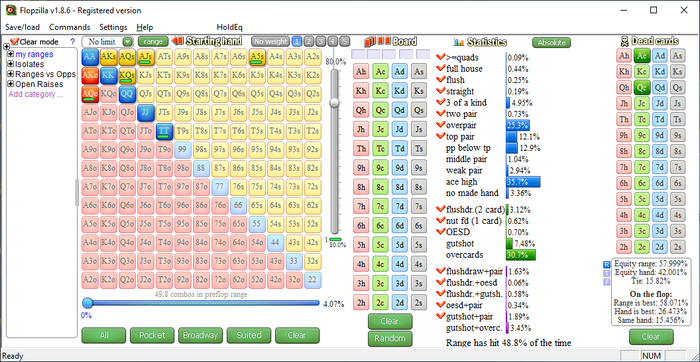Deselect dead card Qc in Dead cards
The width and height of the screenshot is (700, 362).
pyautogui.click(x=642, y=87)
